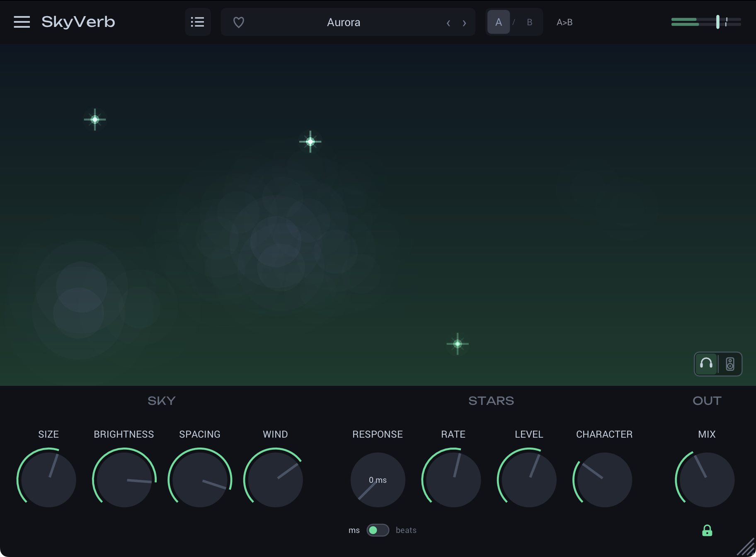Image resolution: width=756 pixels, height=557 pixels.
Task: Click the MIX knob
Action: 707,480
